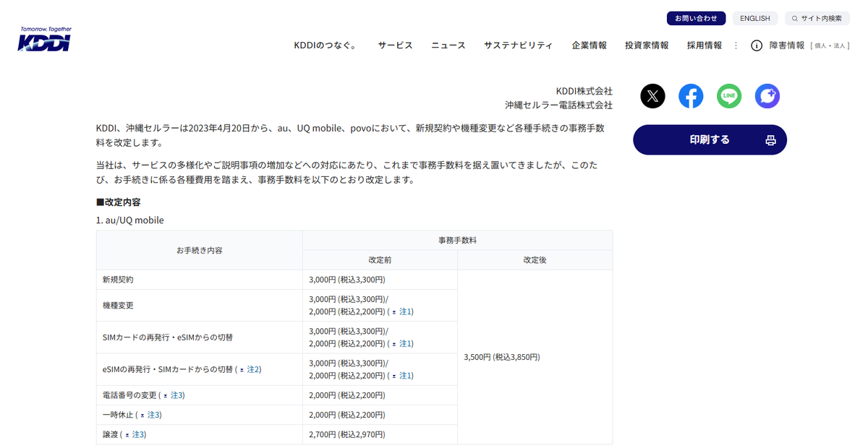868x448 pixels.
Task: Share this page on LINE
Action: pos(729,96)
